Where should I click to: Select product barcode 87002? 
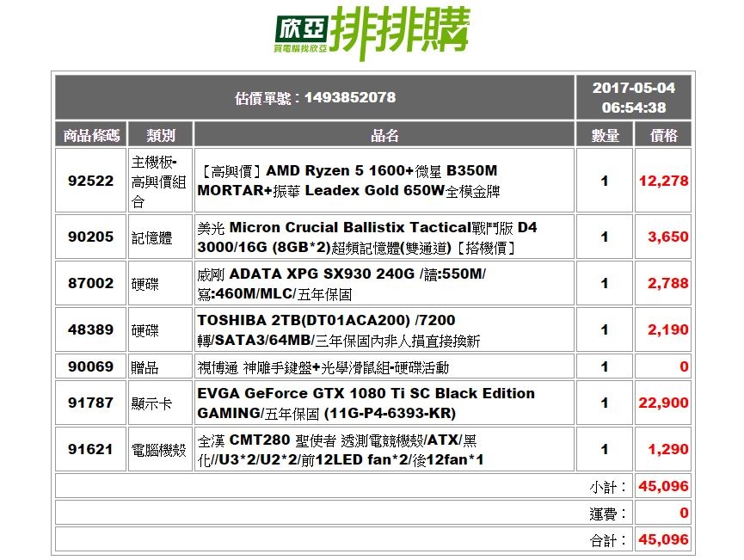point(90,283)
